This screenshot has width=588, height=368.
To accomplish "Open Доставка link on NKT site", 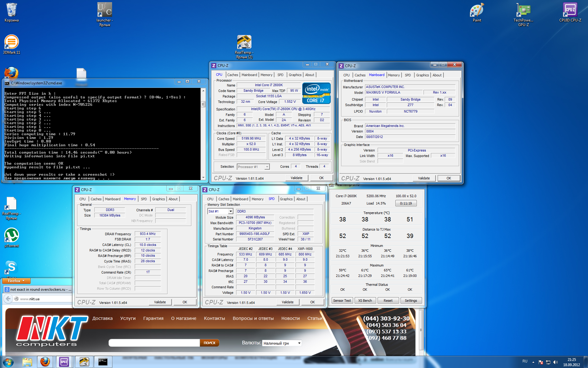I will tap(103, 318).
